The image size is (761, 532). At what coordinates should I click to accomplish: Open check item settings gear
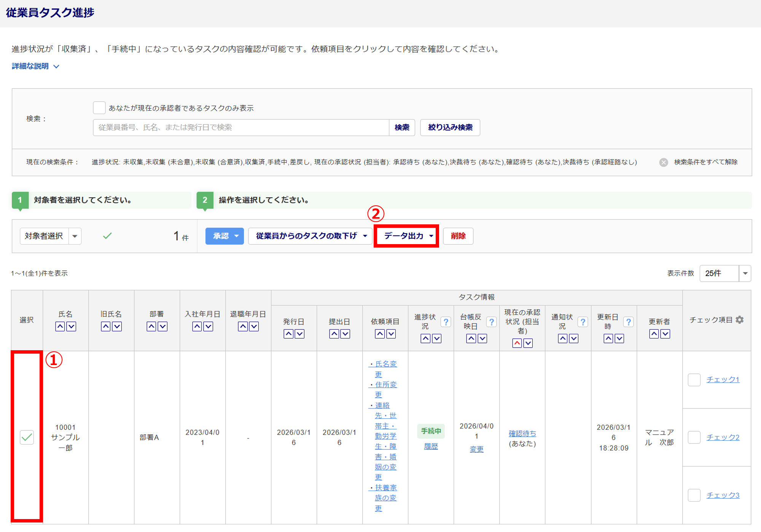click(739, 320)
